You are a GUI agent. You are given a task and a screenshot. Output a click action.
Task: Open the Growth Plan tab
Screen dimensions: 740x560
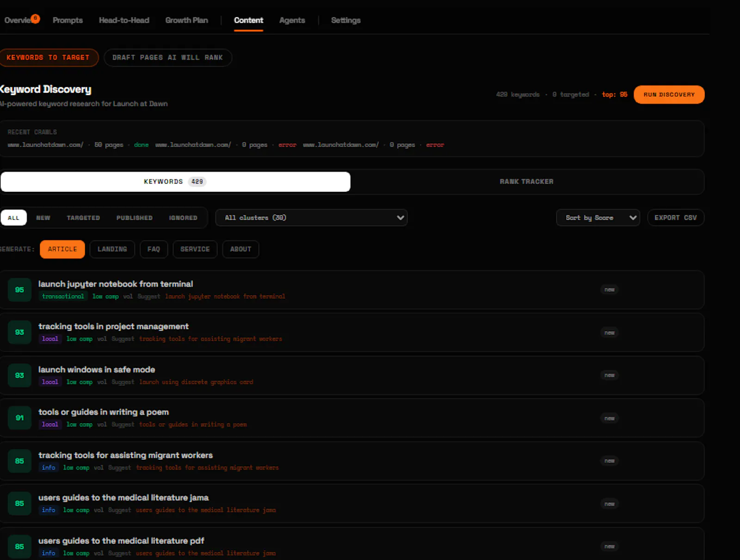pyautogui.click(x=186, y=20)
